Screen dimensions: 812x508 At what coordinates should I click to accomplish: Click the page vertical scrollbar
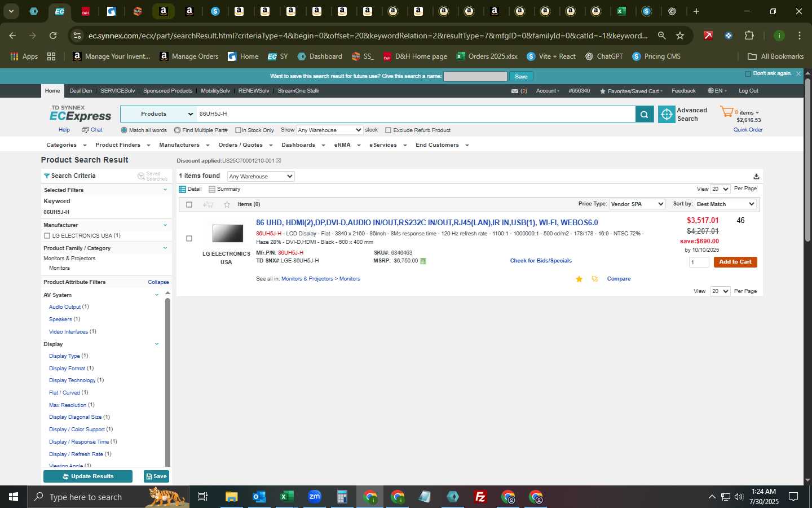[x=807, y=160]
